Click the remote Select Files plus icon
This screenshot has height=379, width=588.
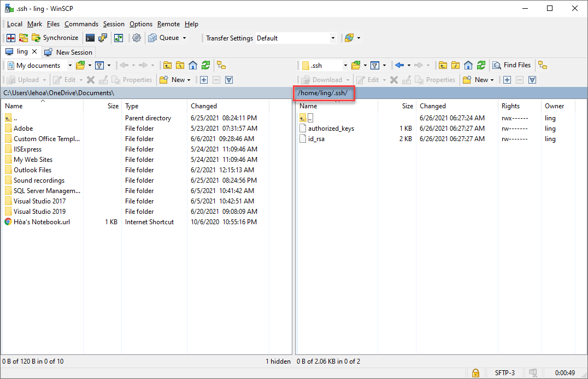tap(507, 79)
